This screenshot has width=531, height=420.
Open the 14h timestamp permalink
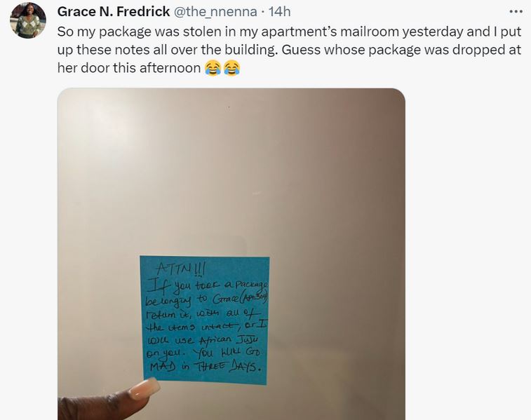tap(279, 11)
